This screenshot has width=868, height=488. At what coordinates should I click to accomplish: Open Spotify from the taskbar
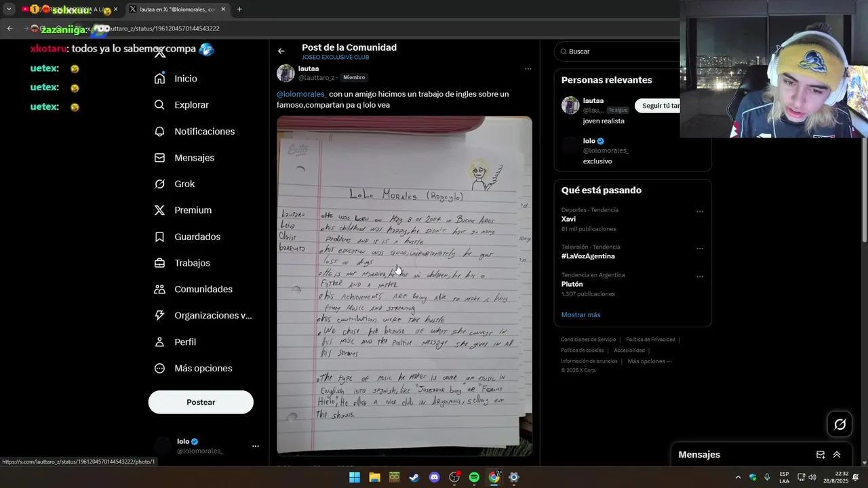click(474, 477)
